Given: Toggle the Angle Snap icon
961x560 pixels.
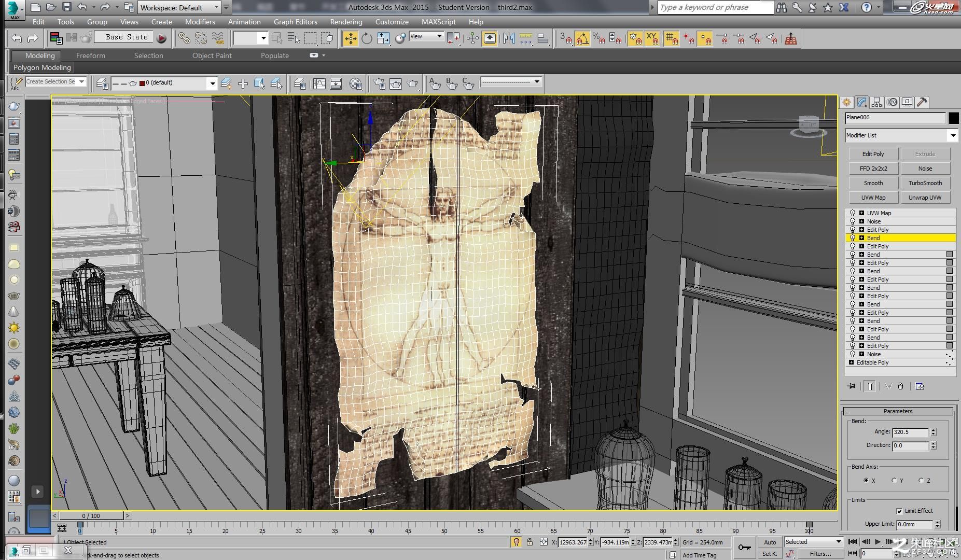Looking at the screenshot, I should click(x=582, y=38).
